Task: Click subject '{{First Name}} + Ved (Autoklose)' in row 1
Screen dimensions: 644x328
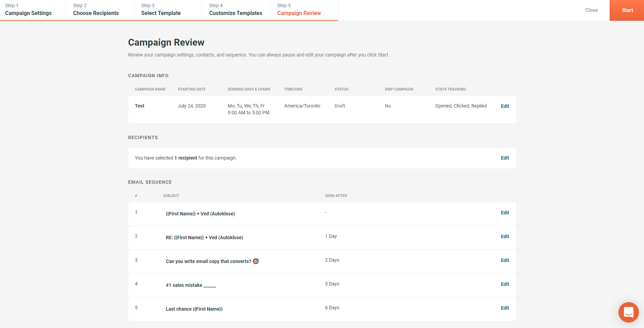Action: click(200, 214)
